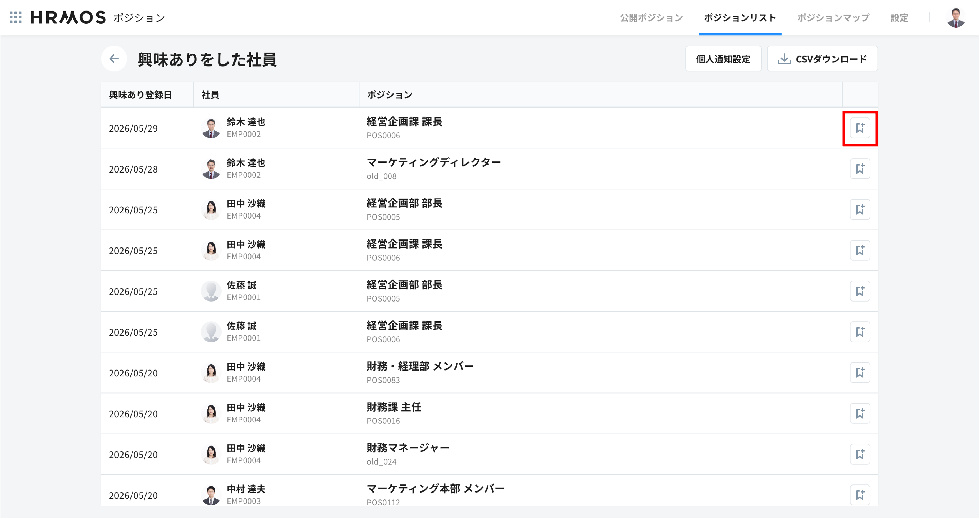The image size is (980, 519).
Task: Open the user profile avatar menu
Action: [955, 17]
